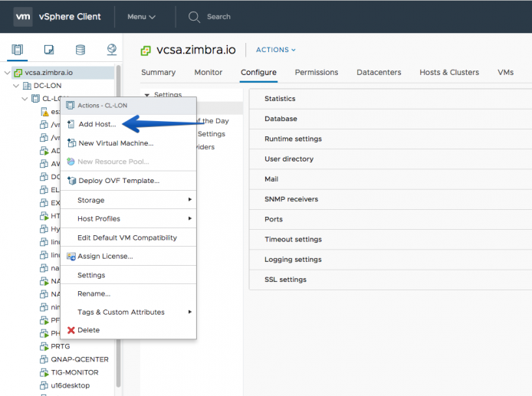
Task: Choose Settings in the context menu
Action: point(128,275)
